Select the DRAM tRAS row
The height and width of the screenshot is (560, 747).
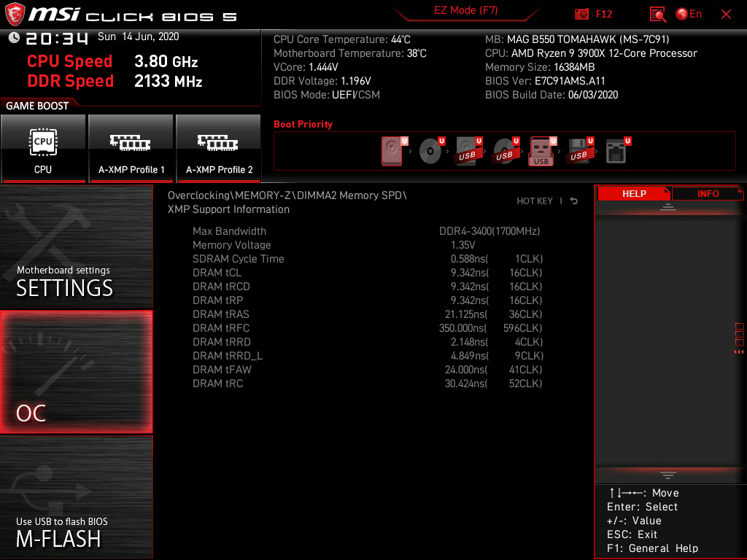pos(368,314)
